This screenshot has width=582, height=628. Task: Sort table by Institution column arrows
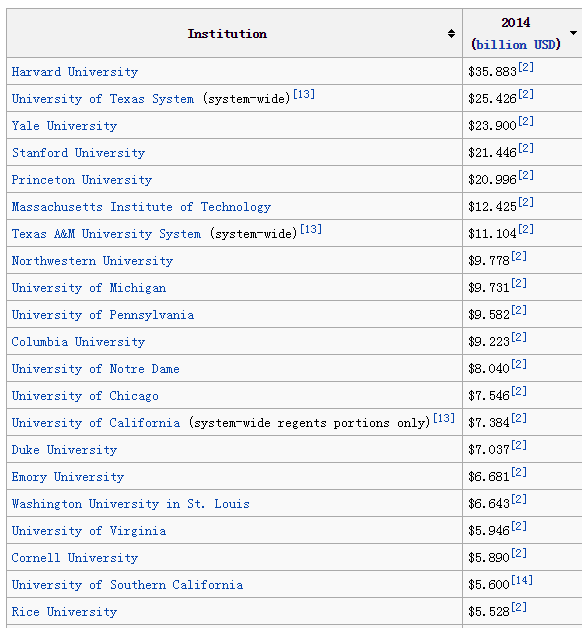click(x=451, y=34)
